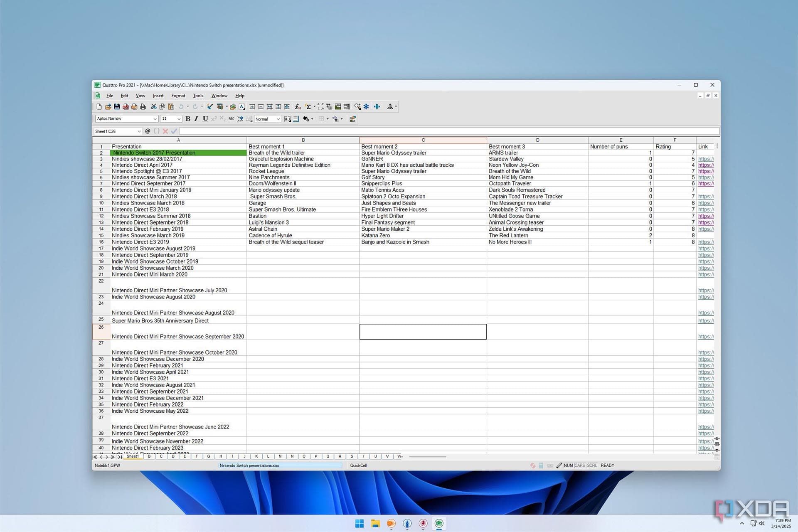Viewport: 798px width, 532px height.
Task: Click the Print icon in the toolbar
Action: pos(143,107)
